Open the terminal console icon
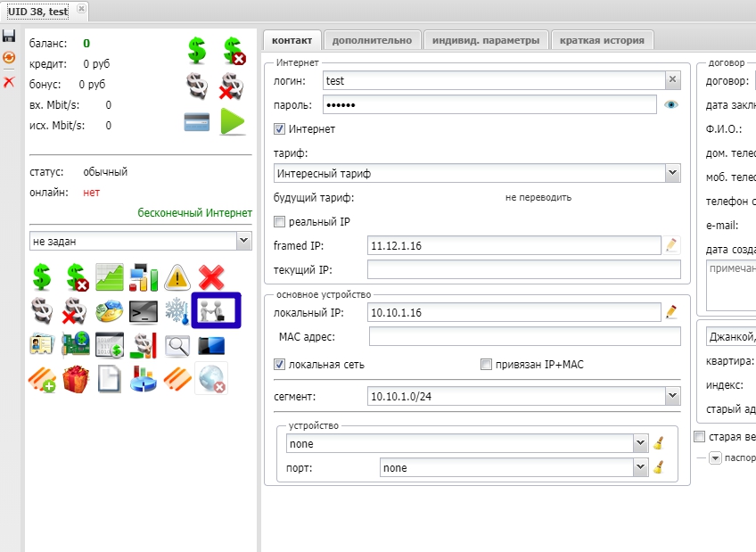 (x=143, y=311)
